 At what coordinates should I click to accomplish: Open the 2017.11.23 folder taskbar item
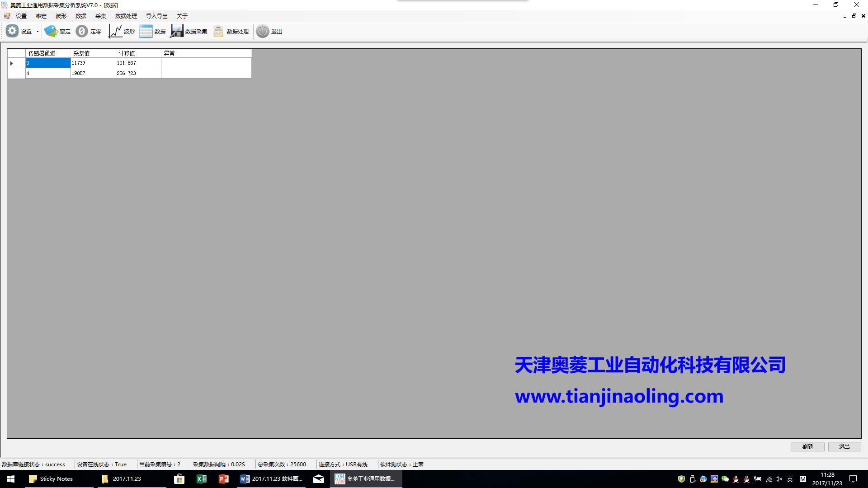tap(131, 479)
